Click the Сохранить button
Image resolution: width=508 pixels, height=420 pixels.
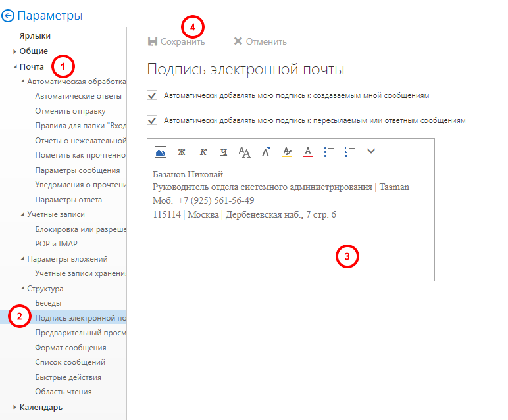click(x=176, y=41)
